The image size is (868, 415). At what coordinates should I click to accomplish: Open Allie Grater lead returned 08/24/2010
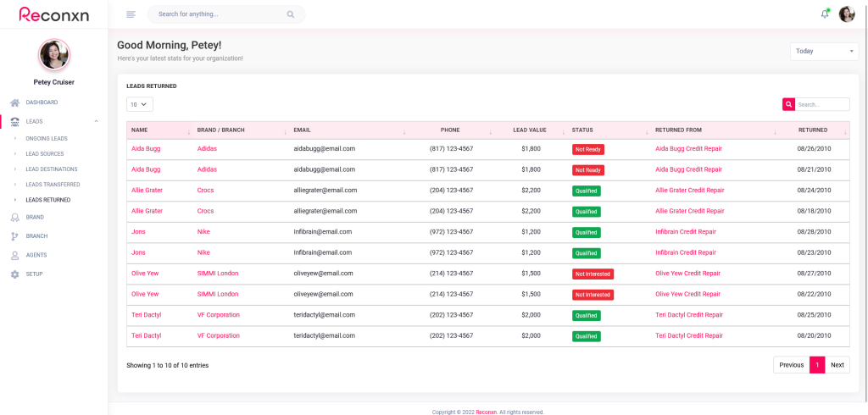click(147, 191)
